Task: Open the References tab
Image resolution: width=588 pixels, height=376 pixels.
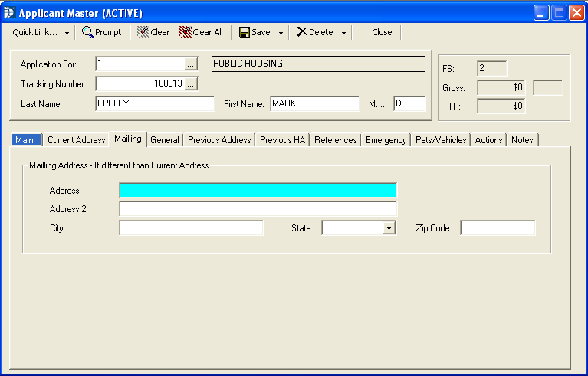Action: [336, 140]
